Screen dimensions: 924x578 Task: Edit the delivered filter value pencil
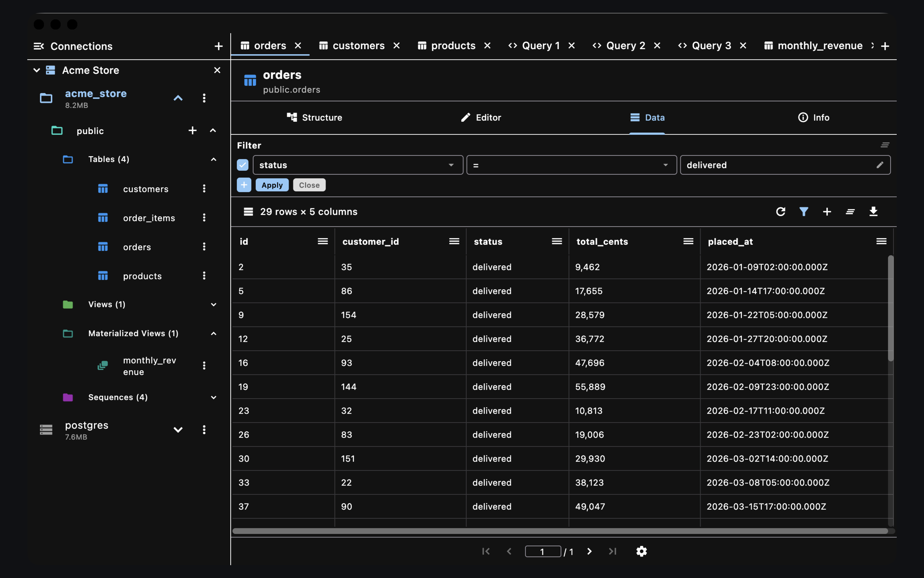880,165
